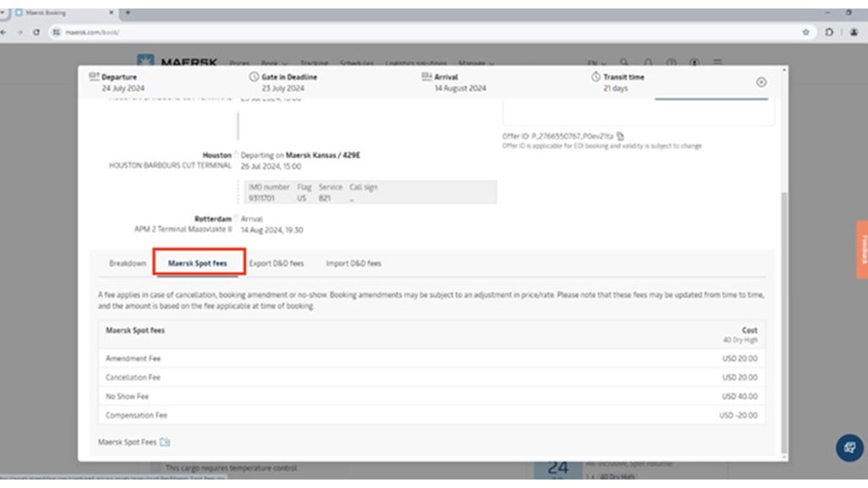Close the booking details dialog
This screenshot has width=868, height=488.
click(761, 82)
